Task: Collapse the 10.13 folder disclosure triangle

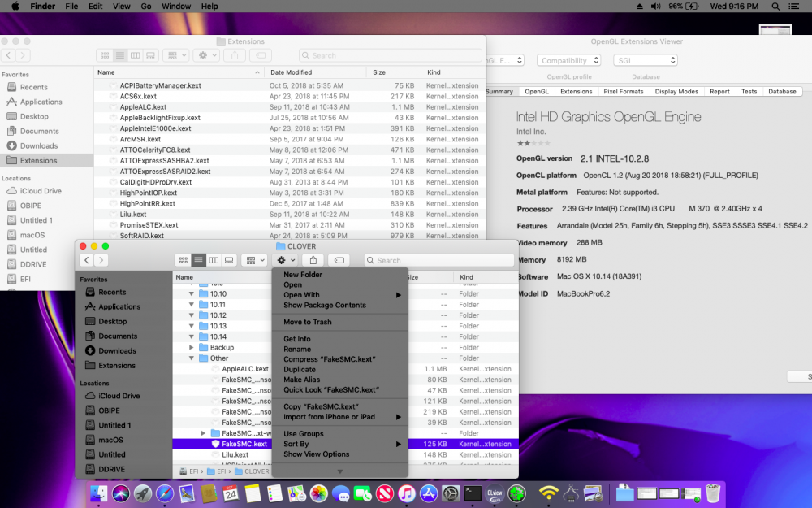Action: (x=191, y=326)
